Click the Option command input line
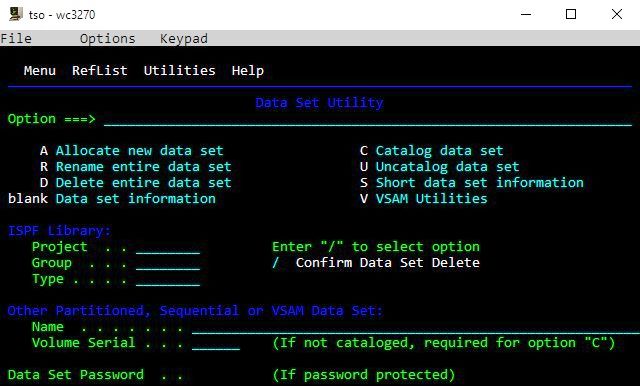Screen dimensions: 640x386 tap(368, 119)
